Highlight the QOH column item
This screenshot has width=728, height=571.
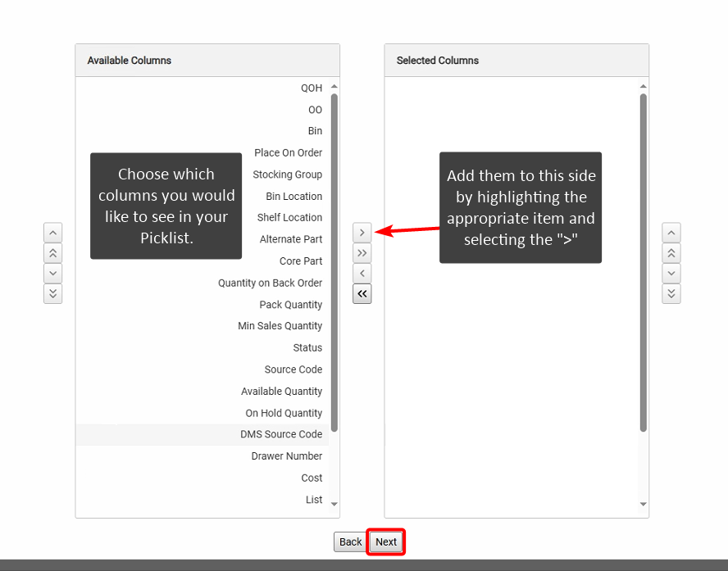click(312, 88)
